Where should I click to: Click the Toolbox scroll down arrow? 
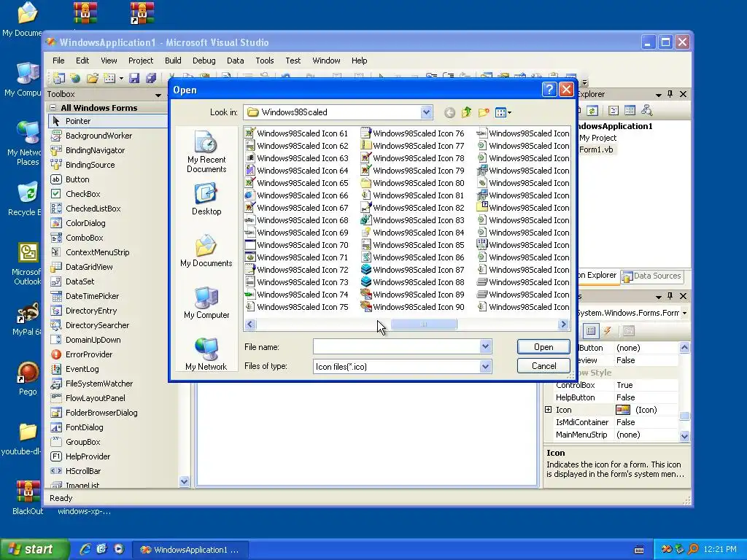185,481
